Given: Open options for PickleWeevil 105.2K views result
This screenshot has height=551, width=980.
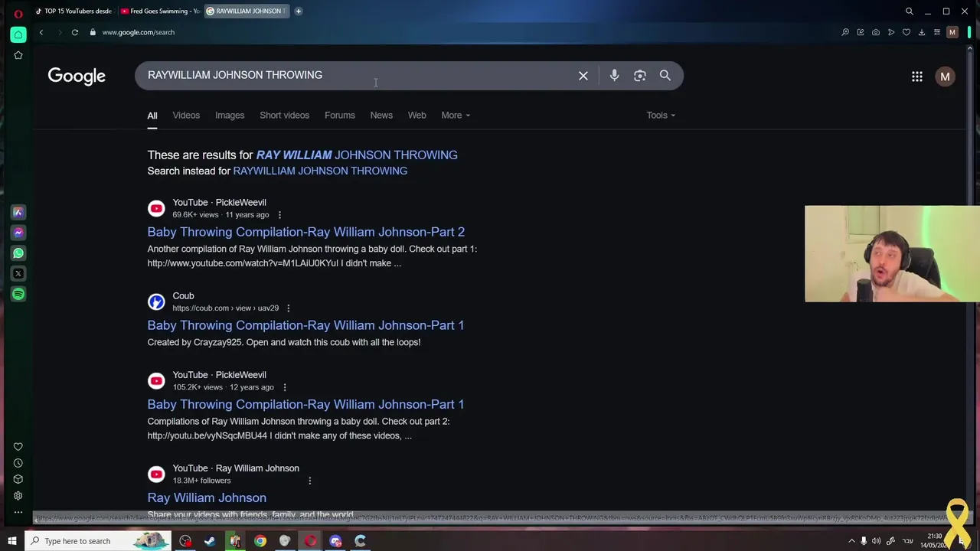Looking at the screenshot, I should tap(284, 387).
